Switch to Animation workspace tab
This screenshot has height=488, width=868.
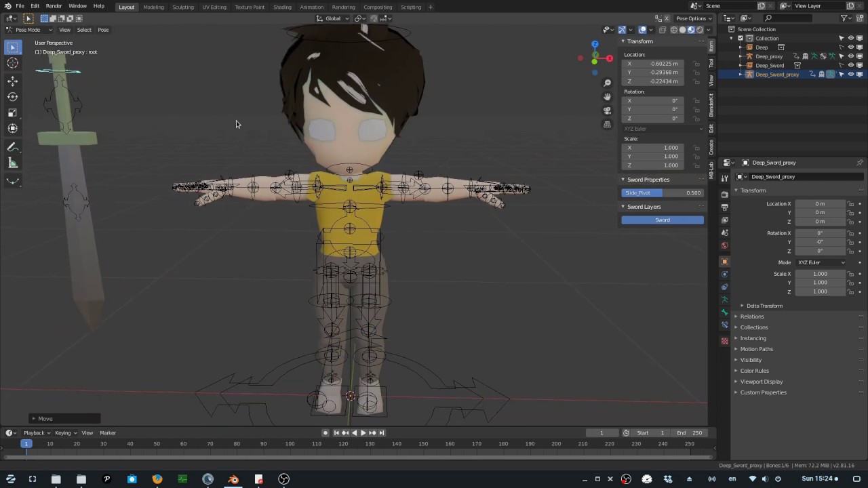click(x=311, y=7)
